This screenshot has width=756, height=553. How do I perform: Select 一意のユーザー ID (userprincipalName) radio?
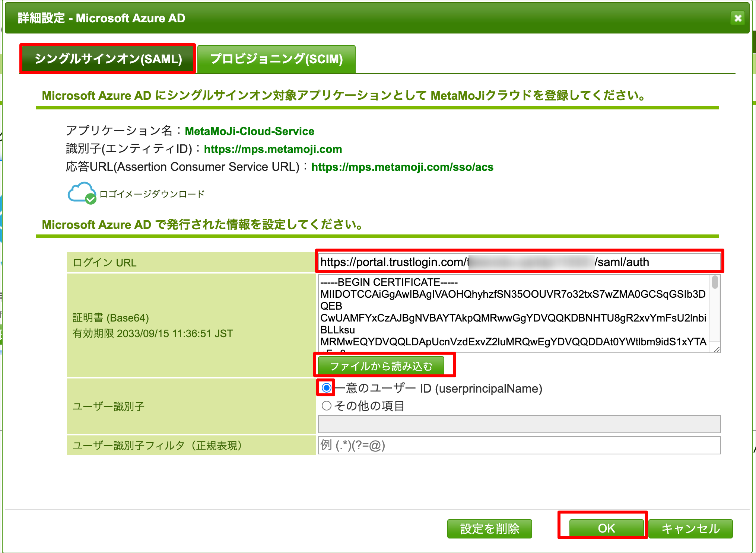pos(327,388)
